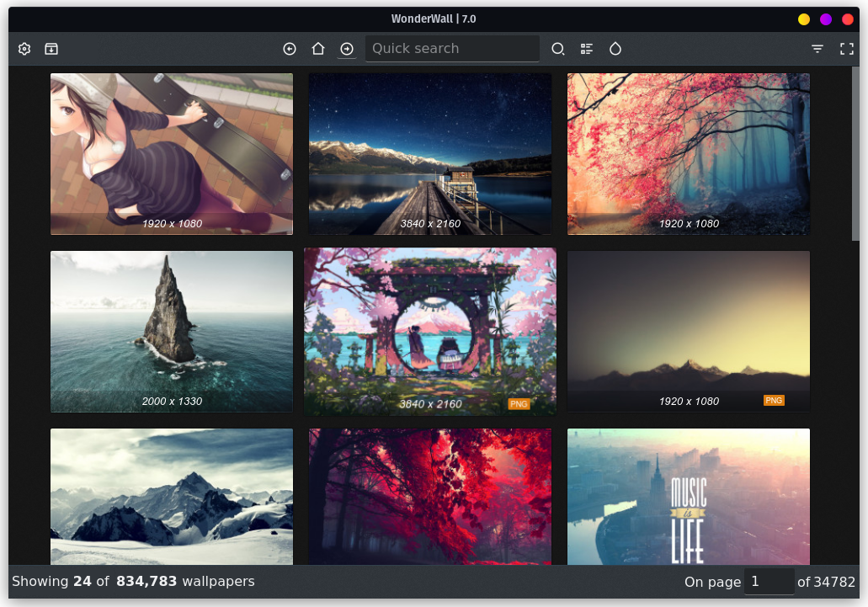Go forward using the right arrow icon
This screenshot has width=868, height=607.
tap(347, 49)
